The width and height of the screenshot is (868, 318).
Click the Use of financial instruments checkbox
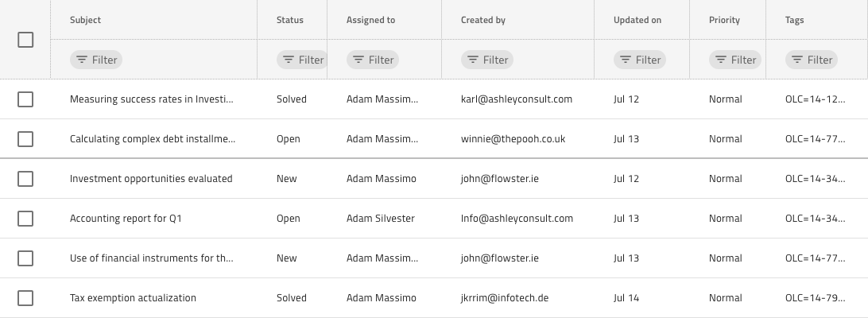(25, 258)
